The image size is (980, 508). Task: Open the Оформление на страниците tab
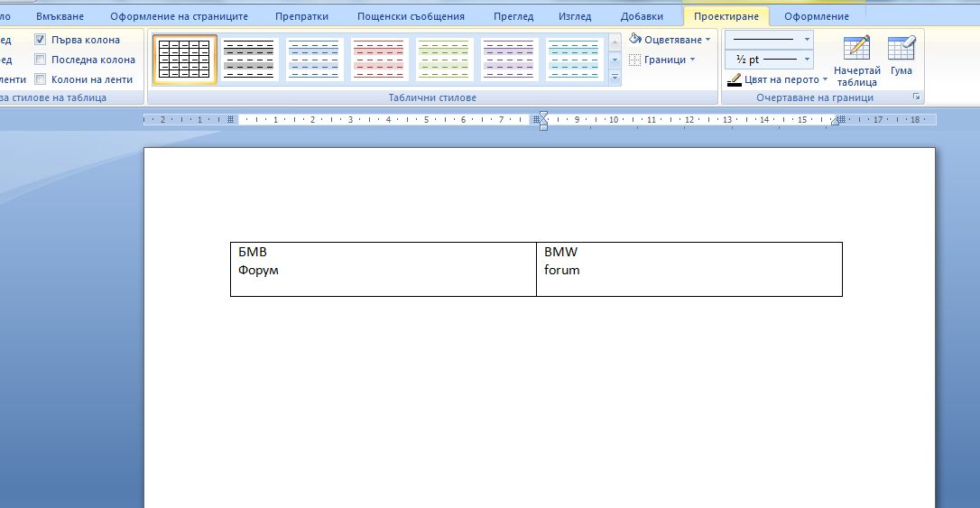pos(179,16)
